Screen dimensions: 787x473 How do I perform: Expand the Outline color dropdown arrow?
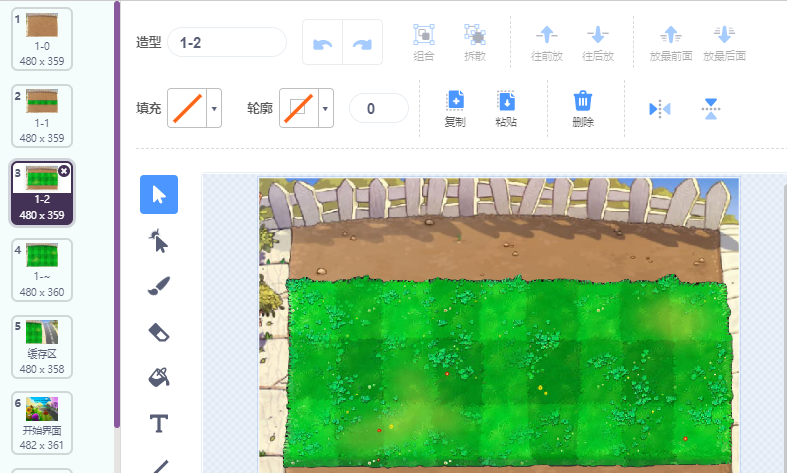326,108
